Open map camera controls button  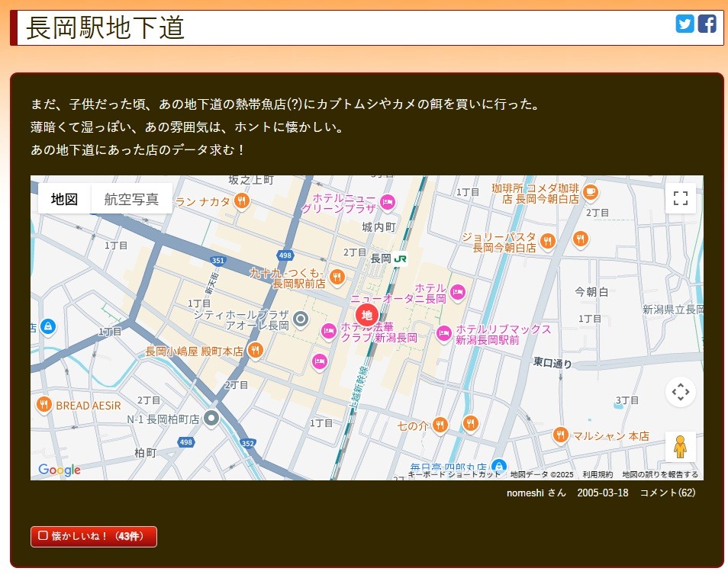[x=680, y=392]
